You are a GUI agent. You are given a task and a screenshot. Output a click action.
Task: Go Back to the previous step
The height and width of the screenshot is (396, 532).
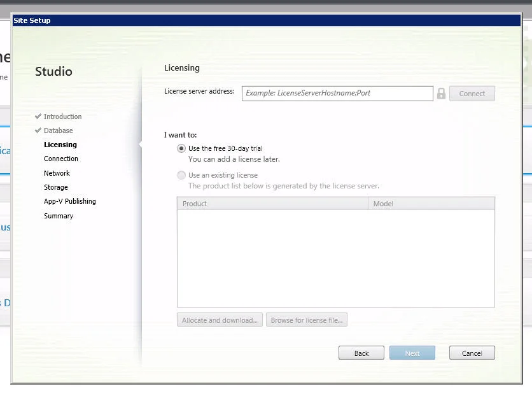[x=361, y=353]
